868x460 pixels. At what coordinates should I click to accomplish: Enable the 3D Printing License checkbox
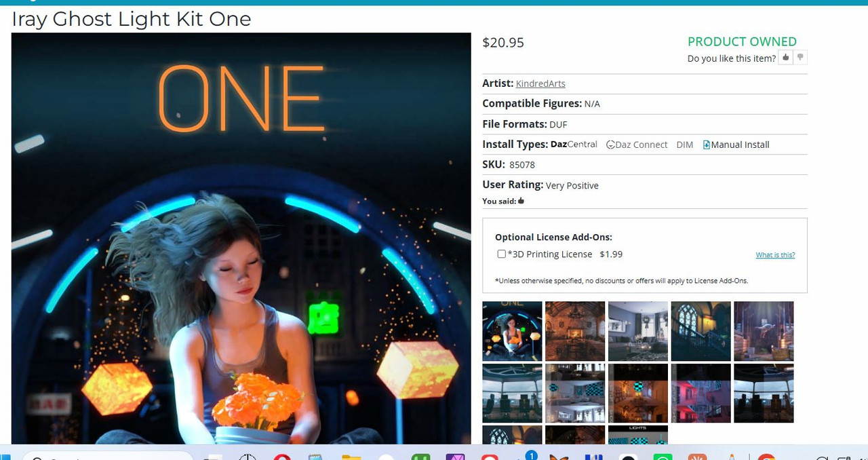pyautogui.click(x=501, y=254)
